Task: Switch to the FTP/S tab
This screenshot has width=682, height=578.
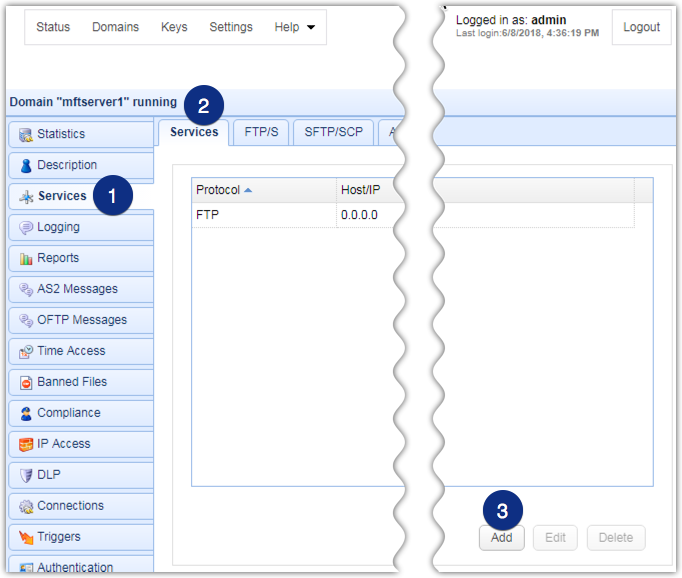Action: 261,132
